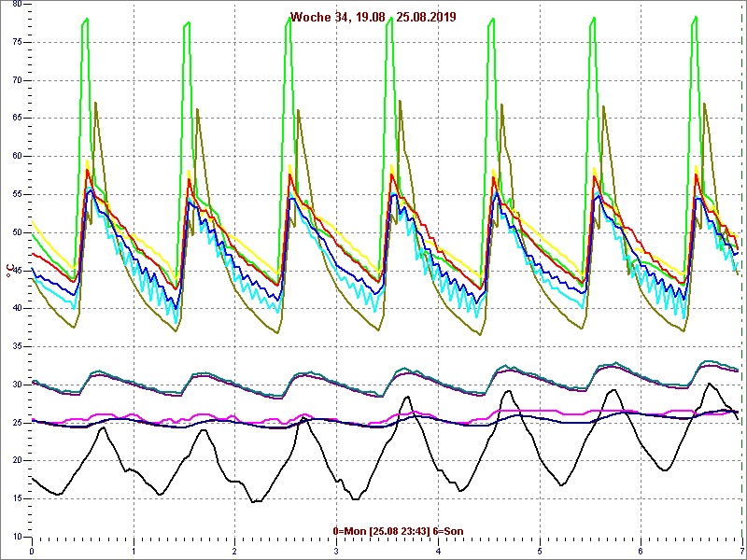This screenshot has width=747, height=560.
Task: Click the x-axis day label 3
Action: [336, 552]
